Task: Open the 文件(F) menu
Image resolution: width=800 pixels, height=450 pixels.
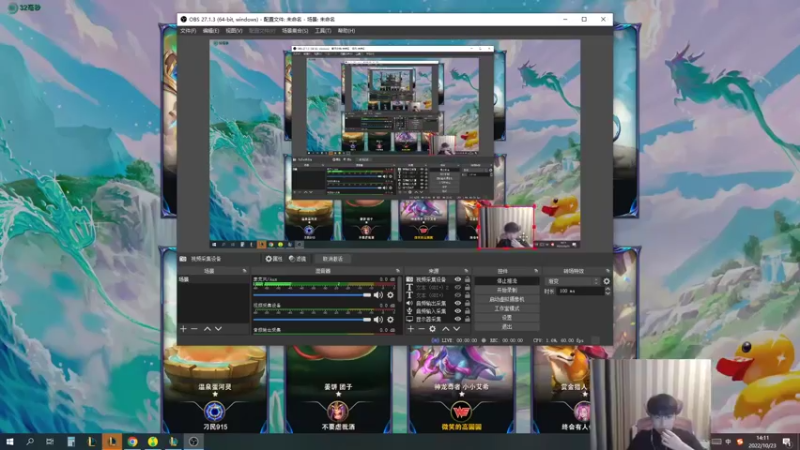Action: (188, 31)
